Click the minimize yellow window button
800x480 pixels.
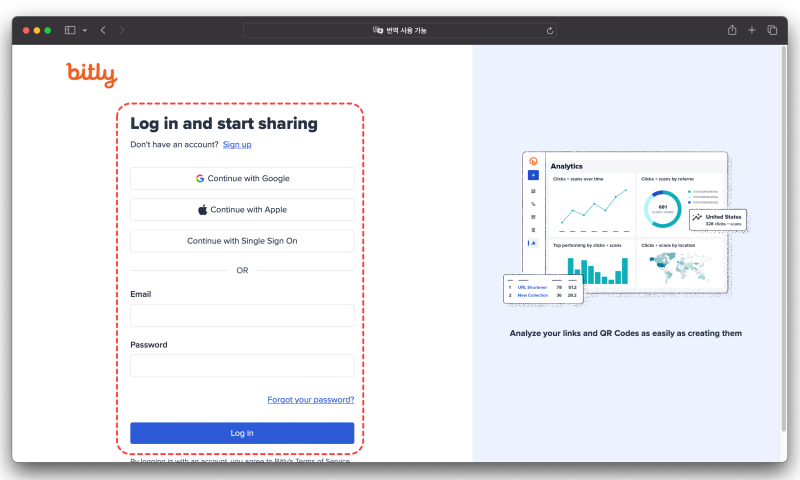pos(37,30)
